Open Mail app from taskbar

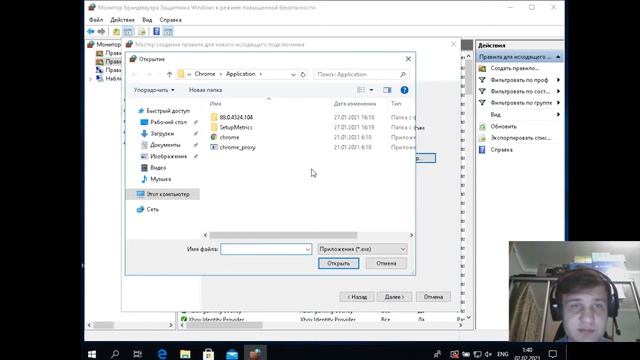coord(232,354)
